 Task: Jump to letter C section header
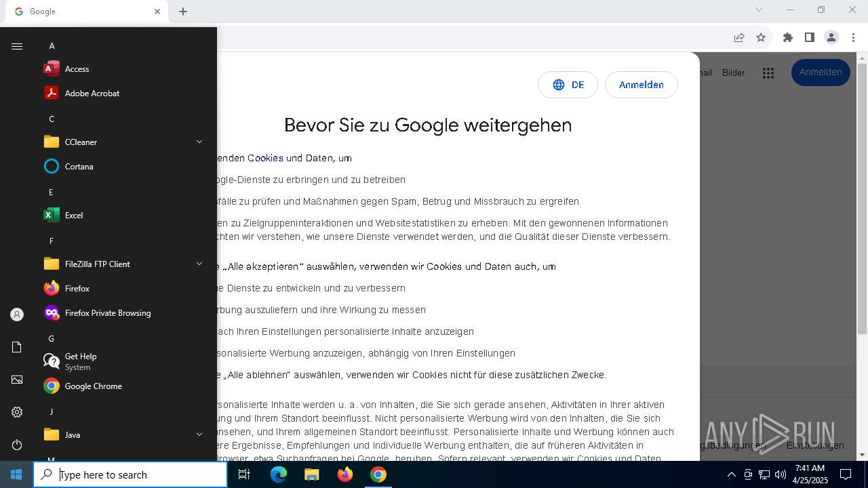pos(52,119)
